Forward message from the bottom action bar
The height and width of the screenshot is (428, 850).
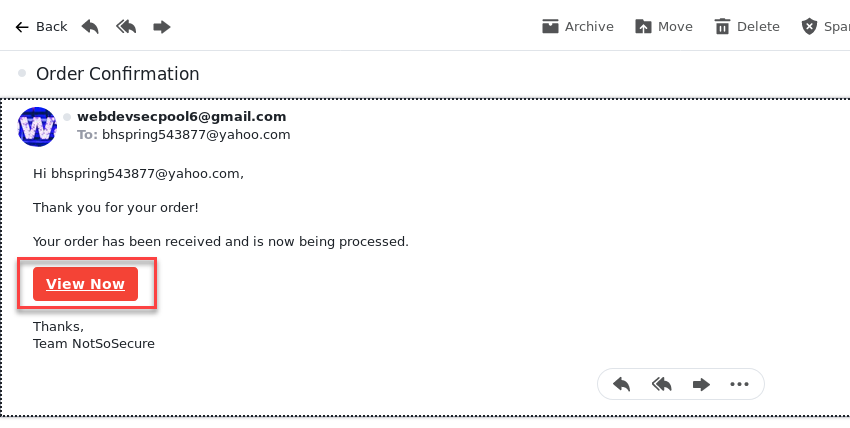tap(701, 385)
